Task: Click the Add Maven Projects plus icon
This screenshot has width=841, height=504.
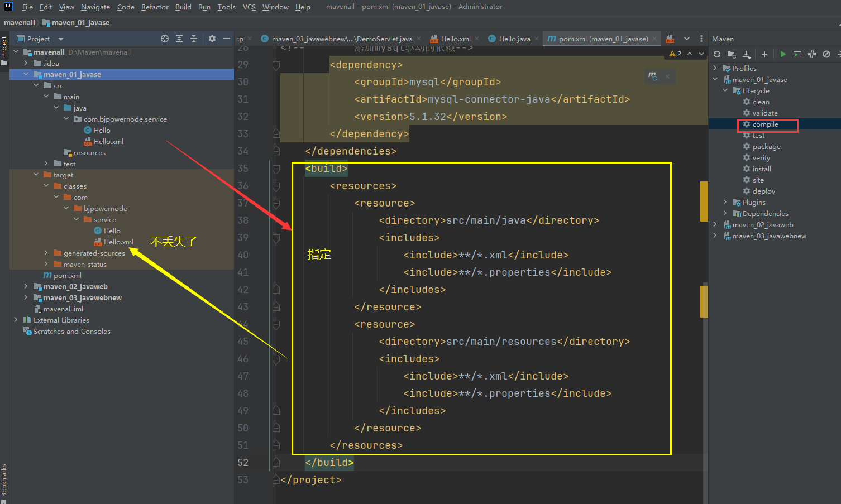Action: pos(764,54)
